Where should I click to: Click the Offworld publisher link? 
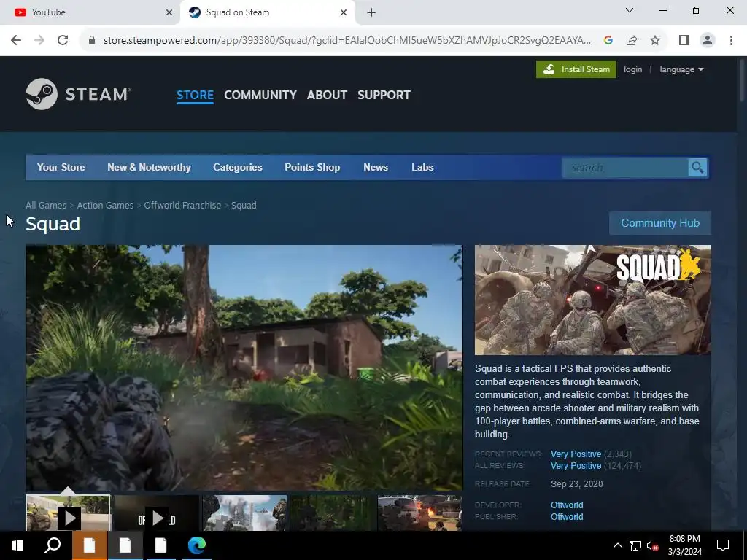pyautogui.click(x=566, y=517)
